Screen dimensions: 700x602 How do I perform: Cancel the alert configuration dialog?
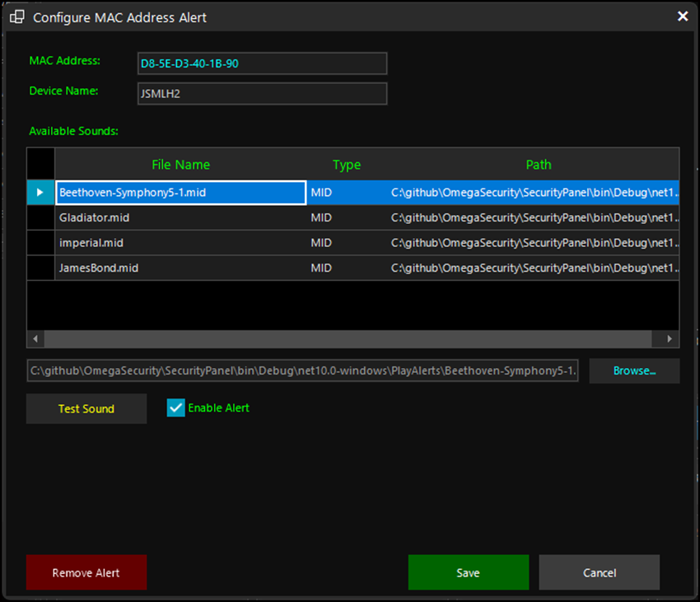[599, 572]
